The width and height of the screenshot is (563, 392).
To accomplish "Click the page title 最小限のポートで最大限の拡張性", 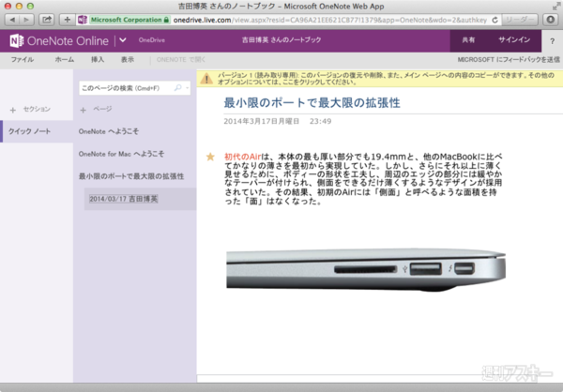I will (x=312, y=103).
